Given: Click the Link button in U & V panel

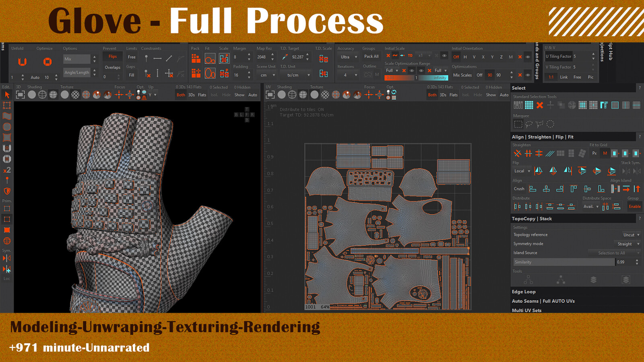Looking at the screenshot, I should [x=564, y=77].
